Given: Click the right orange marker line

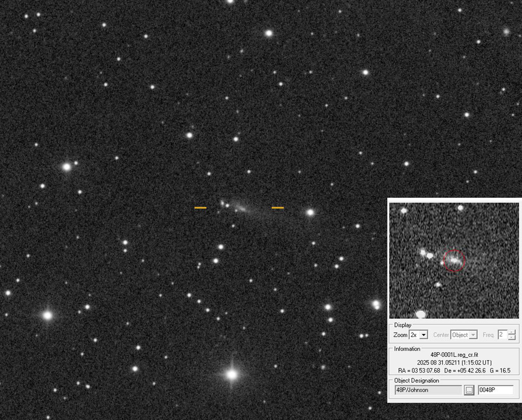Looking at the screenshot, I should point(278,208).
